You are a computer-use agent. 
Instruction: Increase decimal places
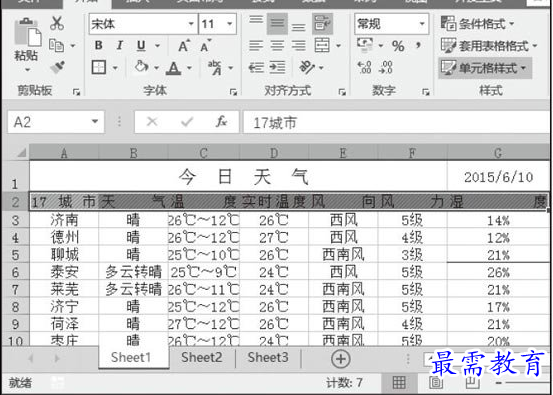click(x=364, y=67)
